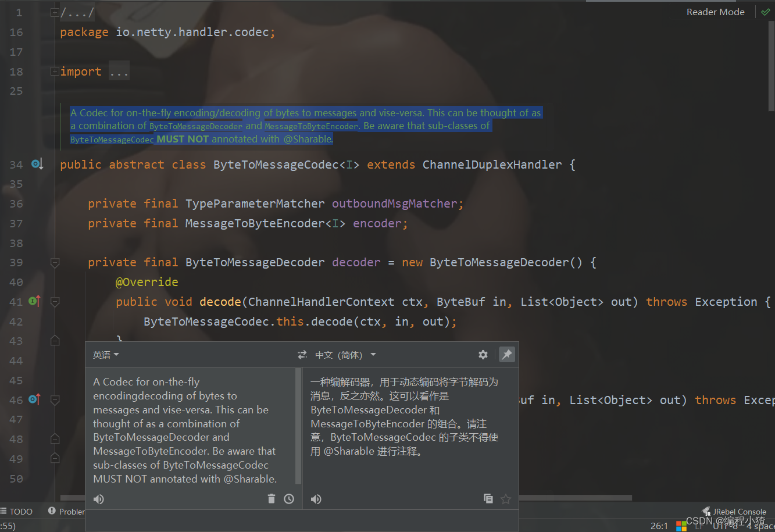Open the JRebel Console tool window
This screenshot has height=532, width=775.
(734, 512)
